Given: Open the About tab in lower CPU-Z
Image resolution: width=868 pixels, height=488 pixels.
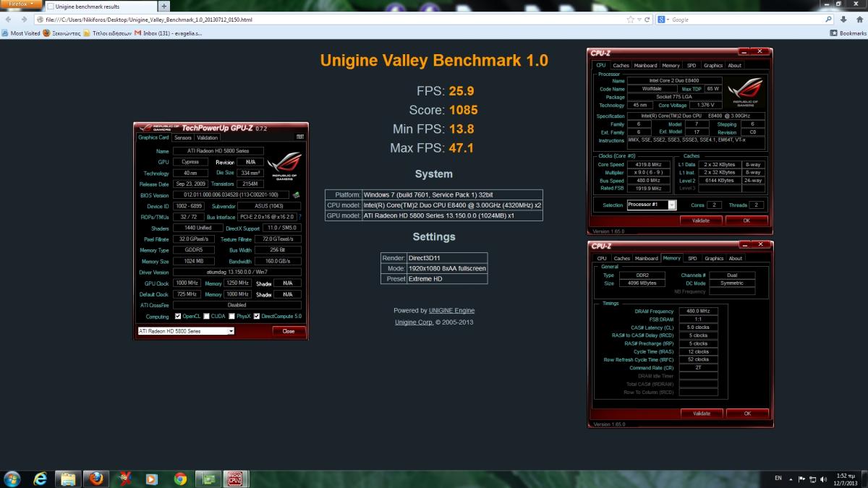Looking at the screenshot, I should click(736, 258).
